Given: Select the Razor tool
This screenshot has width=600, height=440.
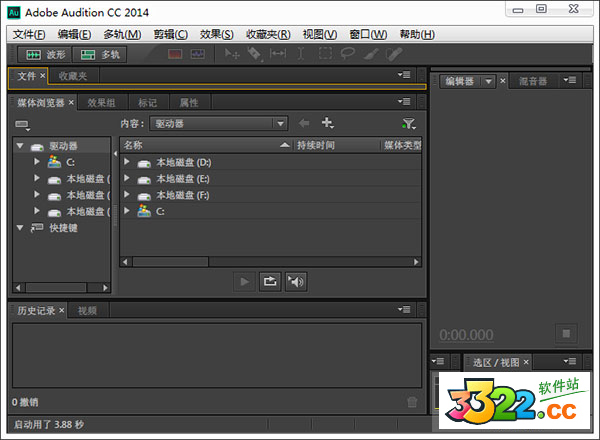Looking at the screenshot, I should pyautogui.click(x=255, y=54).
